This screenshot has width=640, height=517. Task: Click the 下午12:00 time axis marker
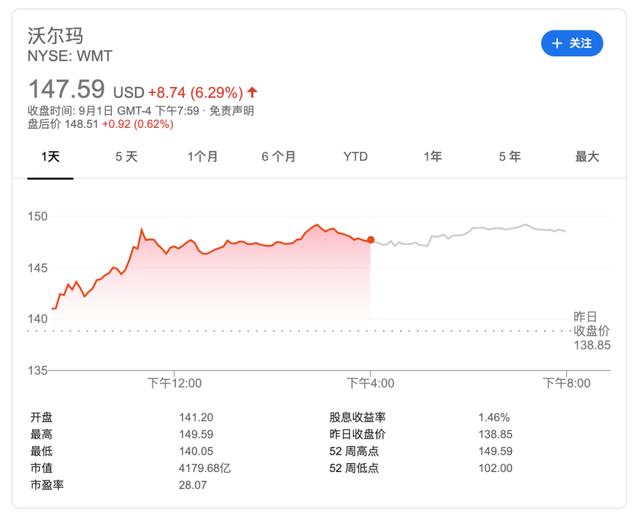coord(174,383)
